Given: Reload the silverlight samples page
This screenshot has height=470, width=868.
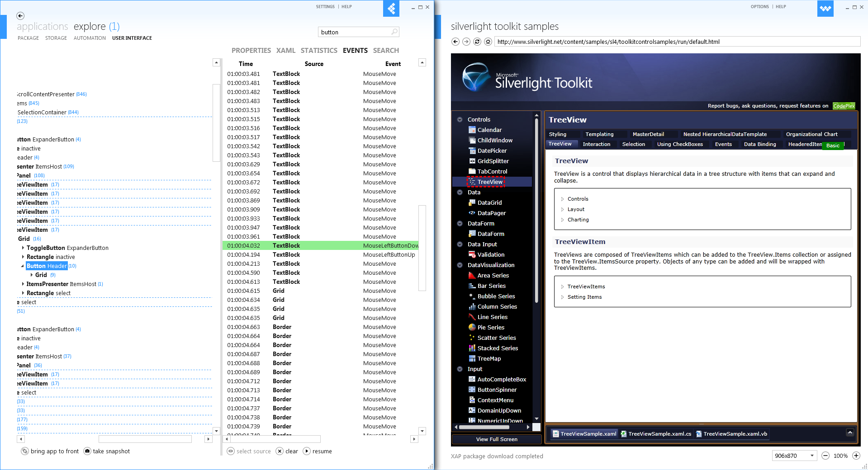Looking at the screenshot, I should pos(477,42).
